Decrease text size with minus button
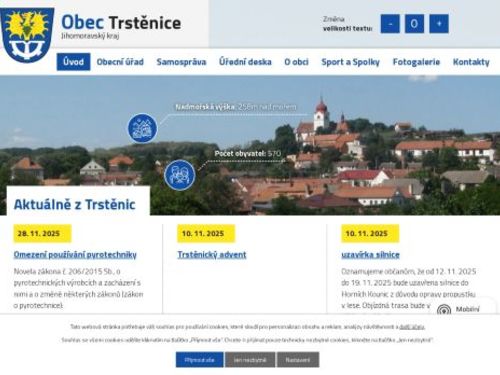500x375 pixels. 390,24
